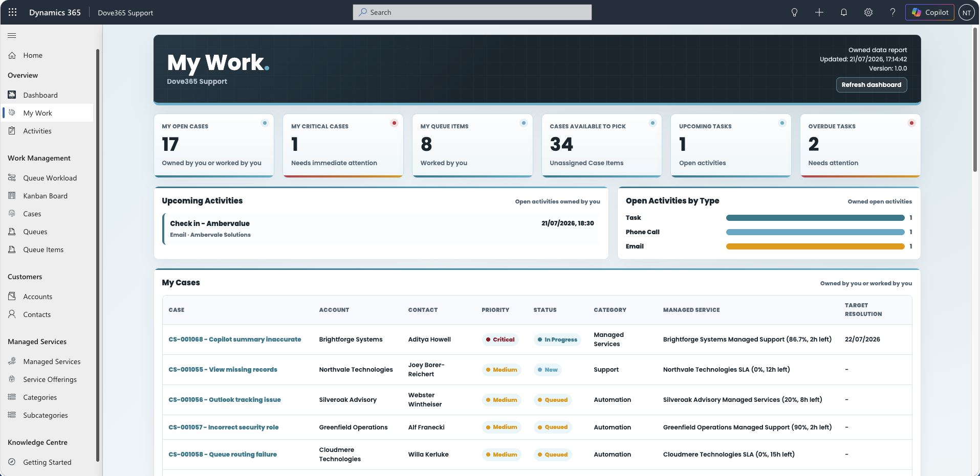Open the NT user account avatar

(966, 12)
